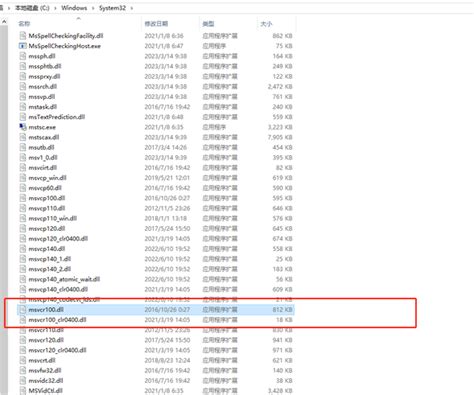Select the file named msvcp120.dll
The image size is (474, 395).
(x=47, y=229)
